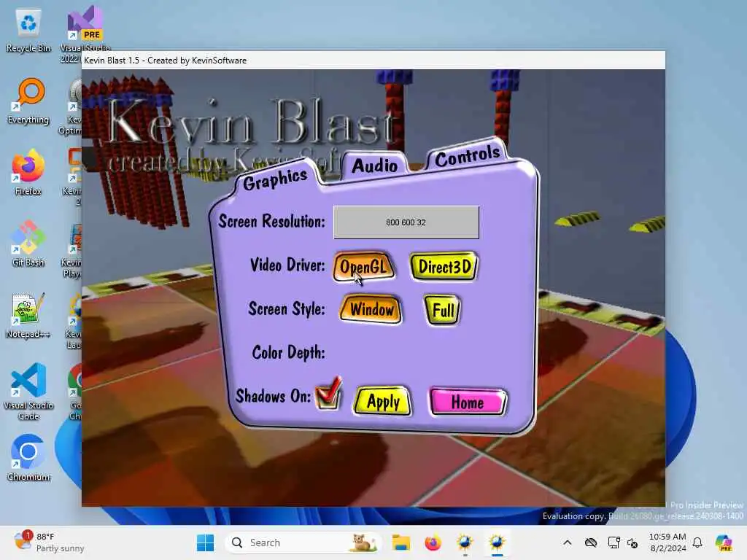Select the Chromium desktop icon
This screenshot has height=560, width=747.
(x=28, y=458)
